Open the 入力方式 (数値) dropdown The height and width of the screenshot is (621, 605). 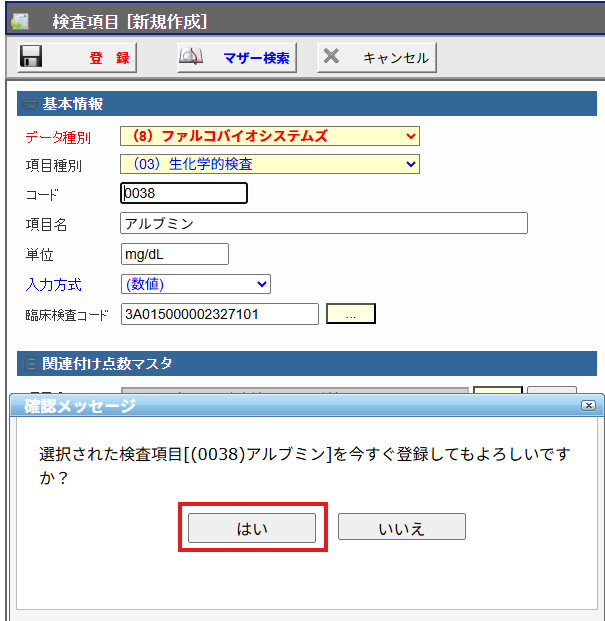coord(195,285)
